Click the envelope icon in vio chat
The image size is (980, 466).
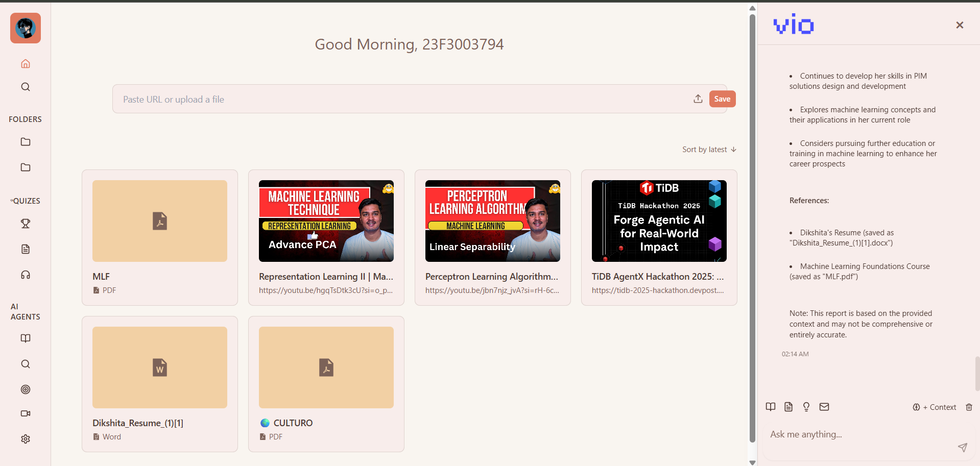click(824, 407)
